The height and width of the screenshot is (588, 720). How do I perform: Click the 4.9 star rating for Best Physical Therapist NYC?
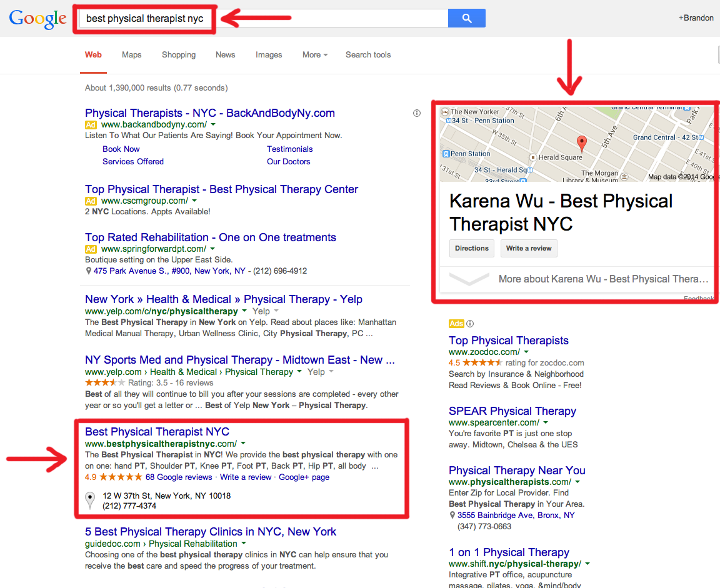[121, 477]
